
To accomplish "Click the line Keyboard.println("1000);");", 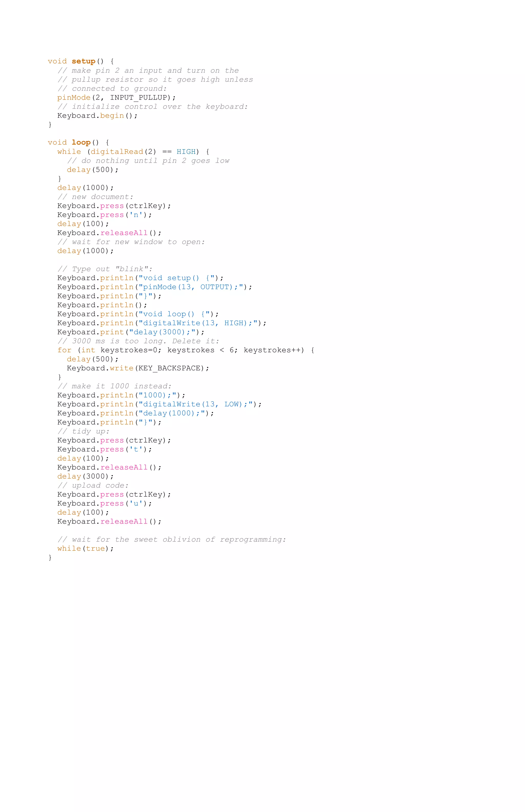I will pos(121,395).
